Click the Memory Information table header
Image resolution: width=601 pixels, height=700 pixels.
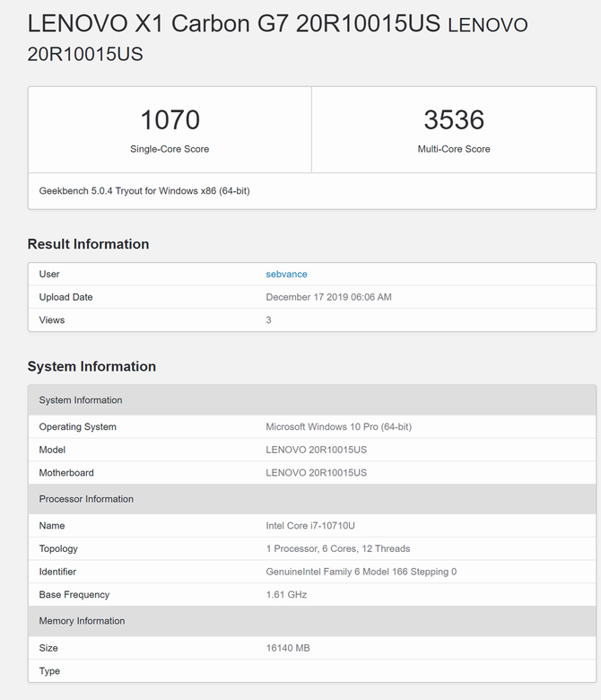(x=312, y=621)
